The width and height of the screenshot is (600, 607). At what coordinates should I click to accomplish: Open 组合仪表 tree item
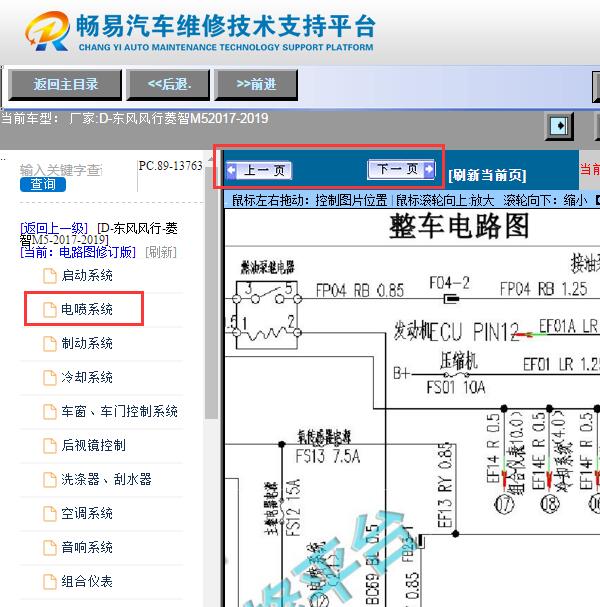point(87,581)
